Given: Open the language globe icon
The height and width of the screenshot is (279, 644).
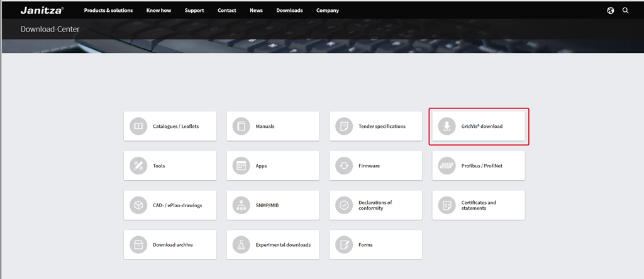Looking at the screenshot, I should click(610, 11).
